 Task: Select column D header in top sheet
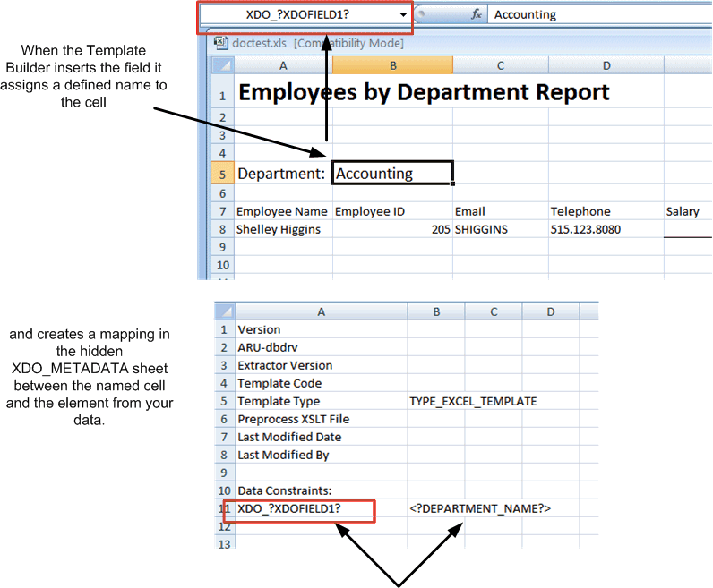tap(606, 65)
